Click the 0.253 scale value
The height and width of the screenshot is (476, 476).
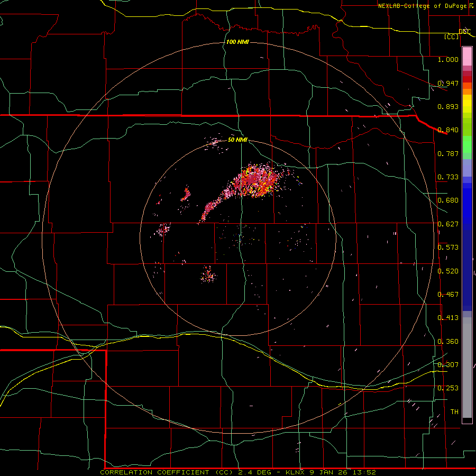448,388
